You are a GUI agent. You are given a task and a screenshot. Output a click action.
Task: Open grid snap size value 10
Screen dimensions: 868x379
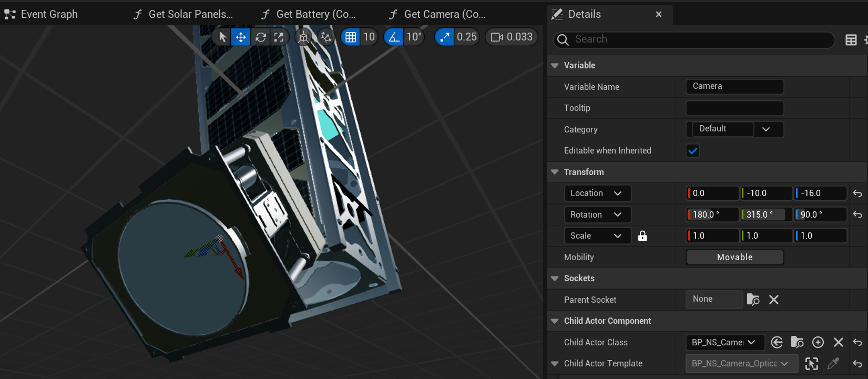point(369,37)
